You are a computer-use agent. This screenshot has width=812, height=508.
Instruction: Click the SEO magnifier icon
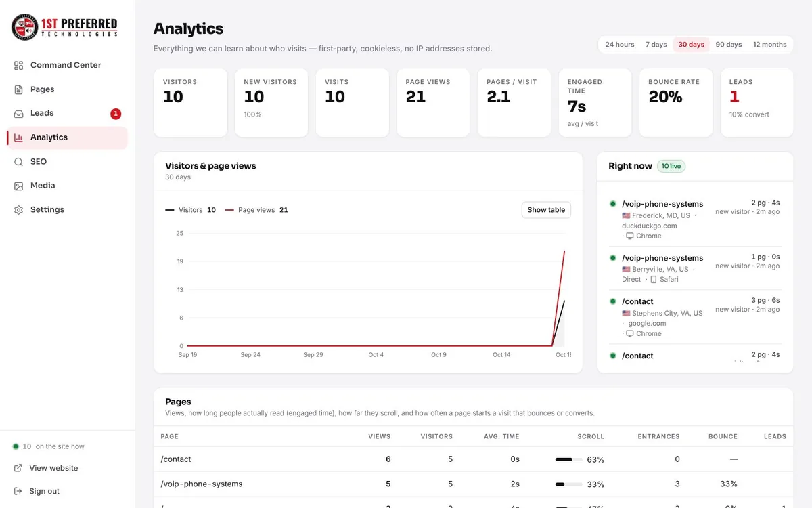coord(18,162)
